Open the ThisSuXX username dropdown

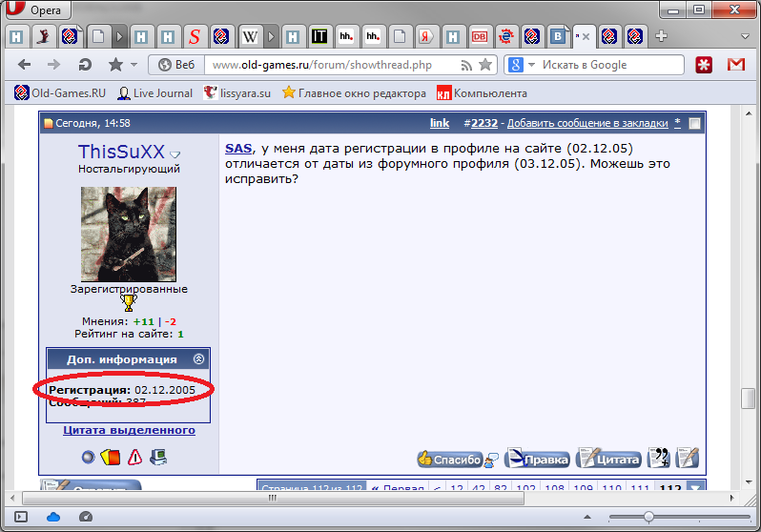[175, 154]
